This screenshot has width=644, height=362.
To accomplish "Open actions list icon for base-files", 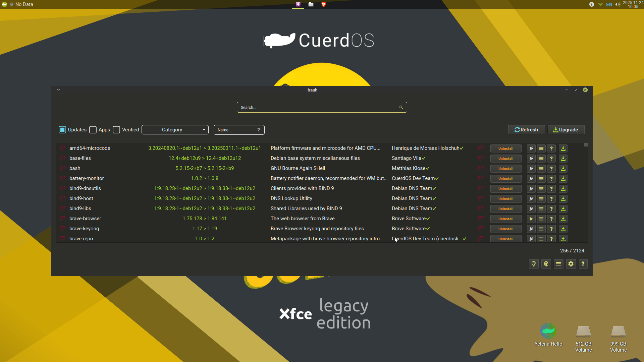I will point(541,159).
